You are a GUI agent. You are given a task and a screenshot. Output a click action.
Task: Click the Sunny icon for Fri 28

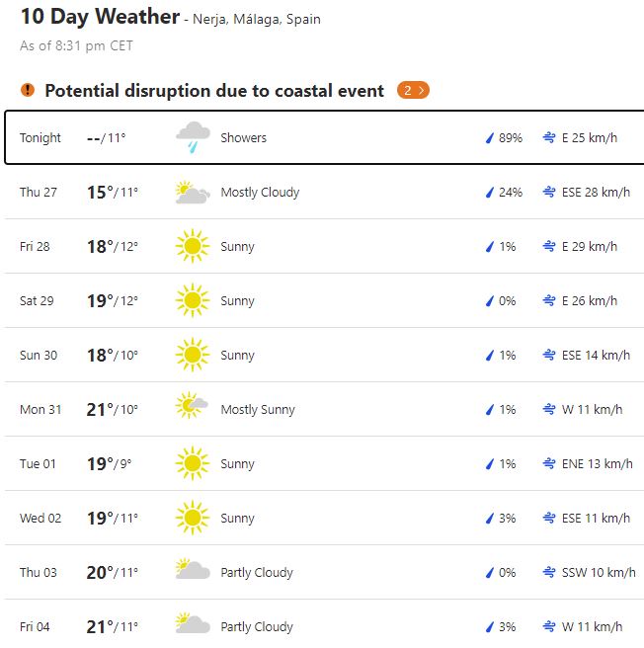(x=192, y=247)
